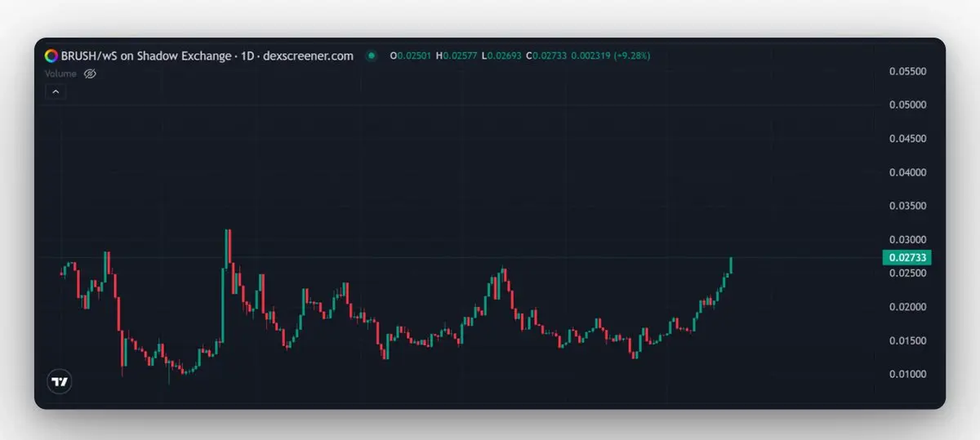Click the current price label 0.02733
980x440 pixels.
907,258
